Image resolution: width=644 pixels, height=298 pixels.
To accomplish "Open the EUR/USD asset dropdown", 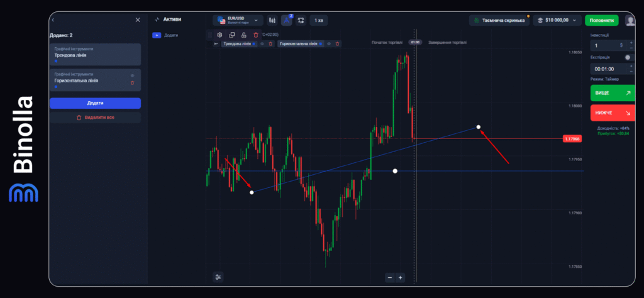I will [x=237, y=20].
